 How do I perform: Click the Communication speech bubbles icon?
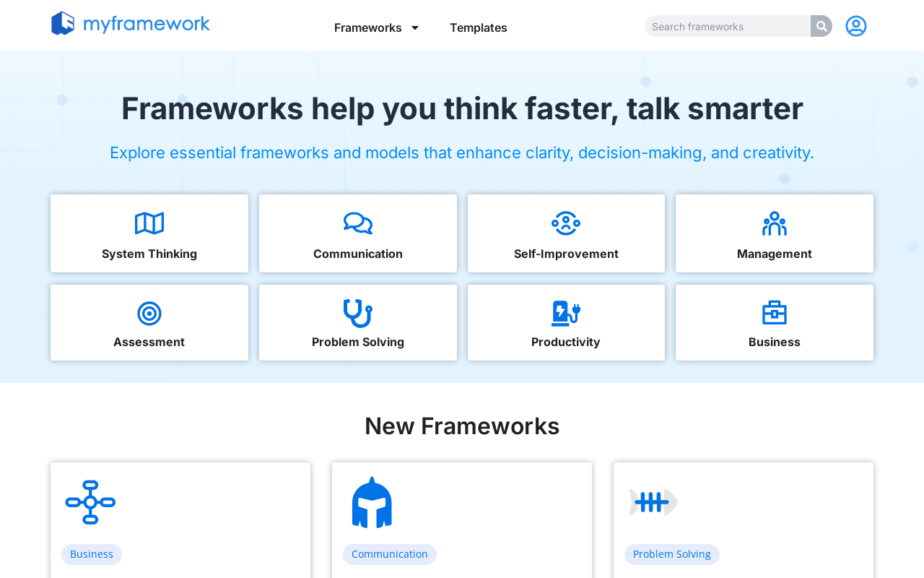point(357,223)
